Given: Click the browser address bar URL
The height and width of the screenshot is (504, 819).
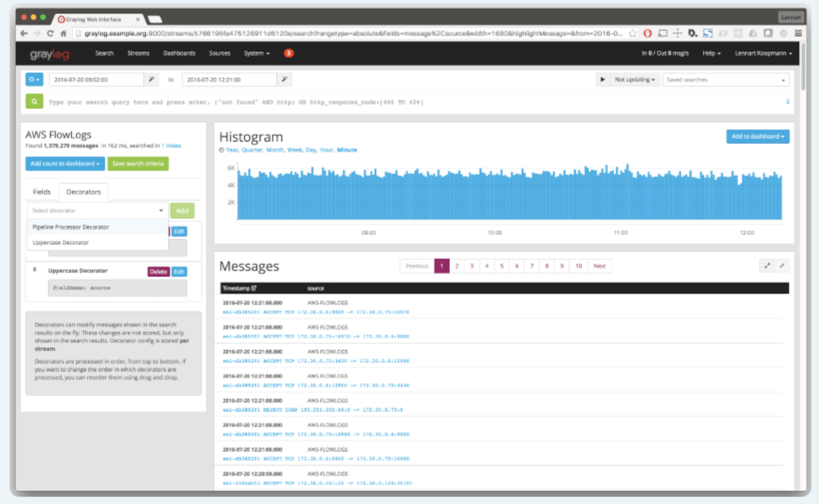Looking at the screenshot, I should coord(353,33).
